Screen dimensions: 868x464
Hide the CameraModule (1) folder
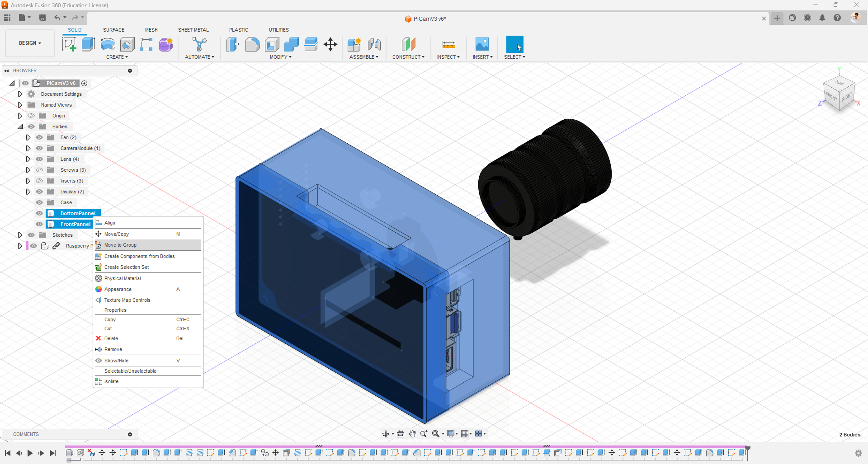tap(39, 148)
